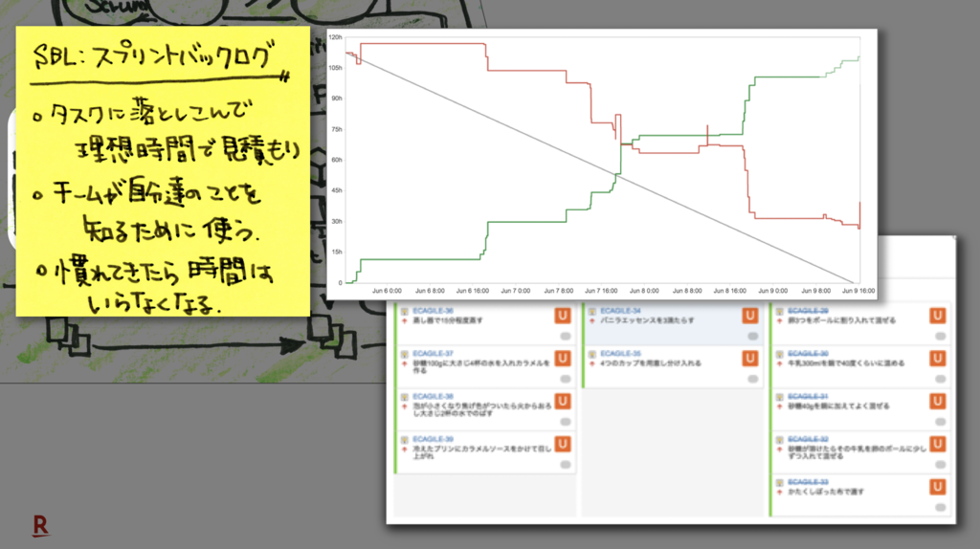This screenshot has width=980, height=549.
Task: Click assignee avatar U on ECAGILE-31 card
Action: pyautogui.click(x=938, y=402)
